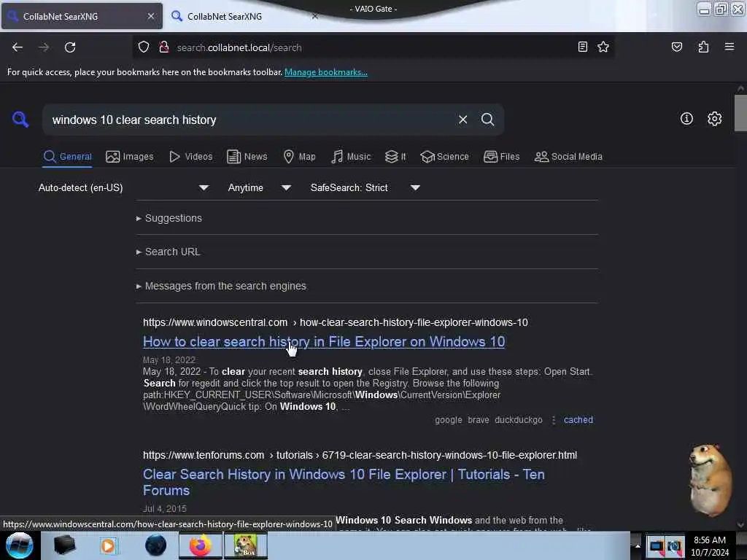Image resolution: width=747 pixels, height=560 pixels.
Task: Toggle reader view icon in the address bar
Action: tap(583, 47)
